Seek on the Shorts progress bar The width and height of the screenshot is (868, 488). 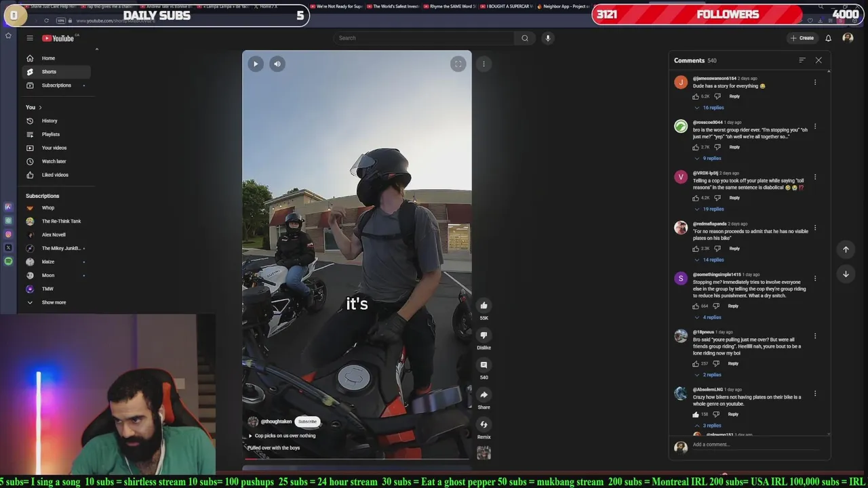(357, 459)
